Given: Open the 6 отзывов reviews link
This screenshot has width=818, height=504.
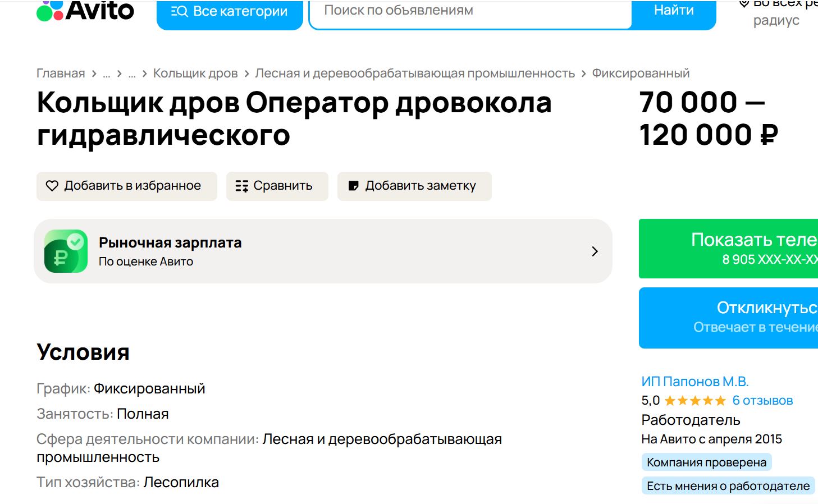Looking at the screenshot, I should 762,401.
